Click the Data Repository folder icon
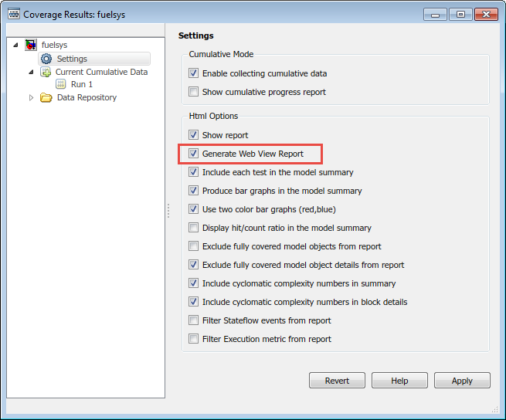The image size is (506, 420). click(46, 97)
